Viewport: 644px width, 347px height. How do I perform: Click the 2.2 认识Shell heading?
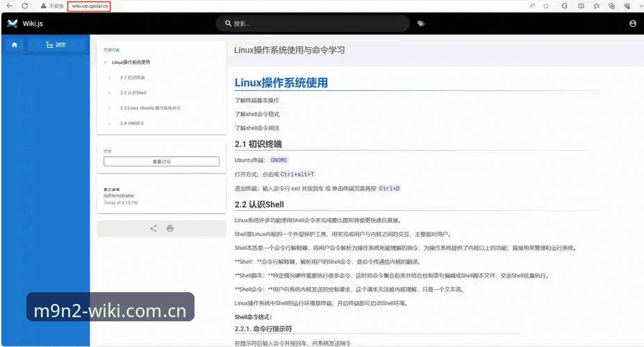click(x=259, y=204)
